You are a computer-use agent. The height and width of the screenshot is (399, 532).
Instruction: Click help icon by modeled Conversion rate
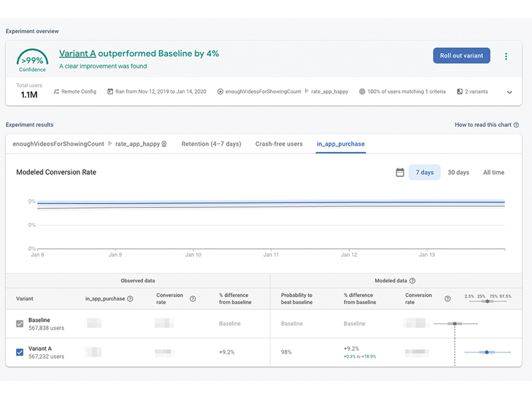pos(448,299)
